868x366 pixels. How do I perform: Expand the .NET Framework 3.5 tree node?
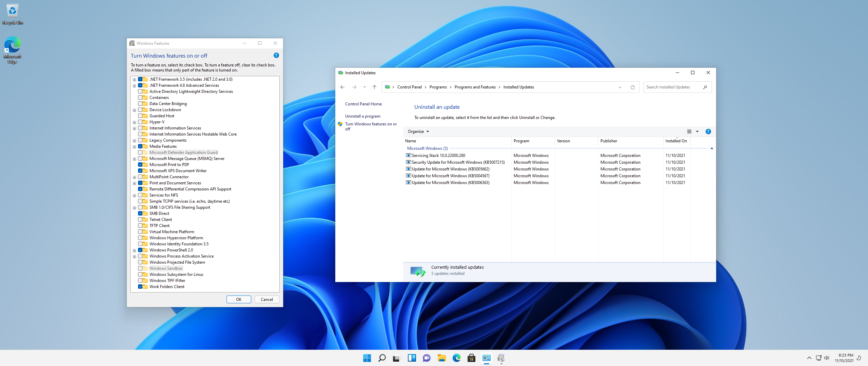134,80
